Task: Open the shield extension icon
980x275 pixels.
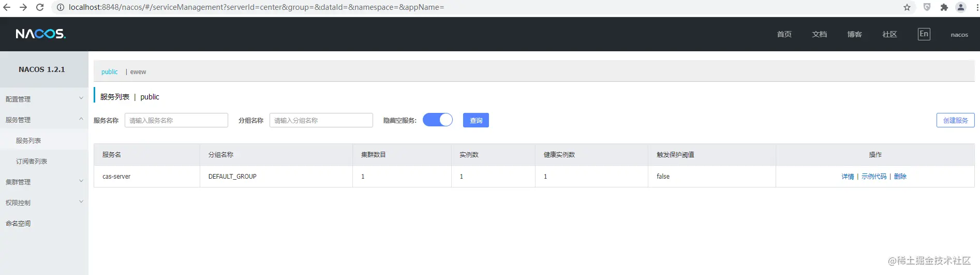Action: click(x=927, y=7)
